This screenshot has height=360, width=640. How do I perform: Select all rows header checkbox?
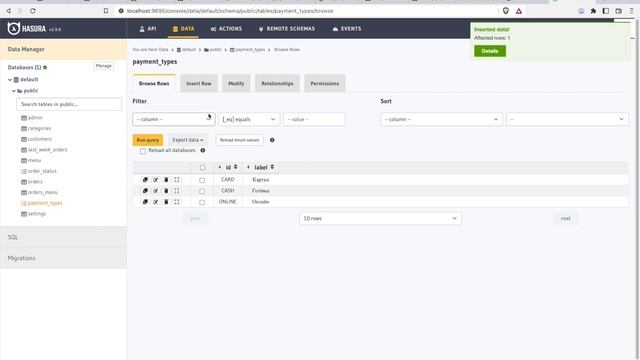202,167
